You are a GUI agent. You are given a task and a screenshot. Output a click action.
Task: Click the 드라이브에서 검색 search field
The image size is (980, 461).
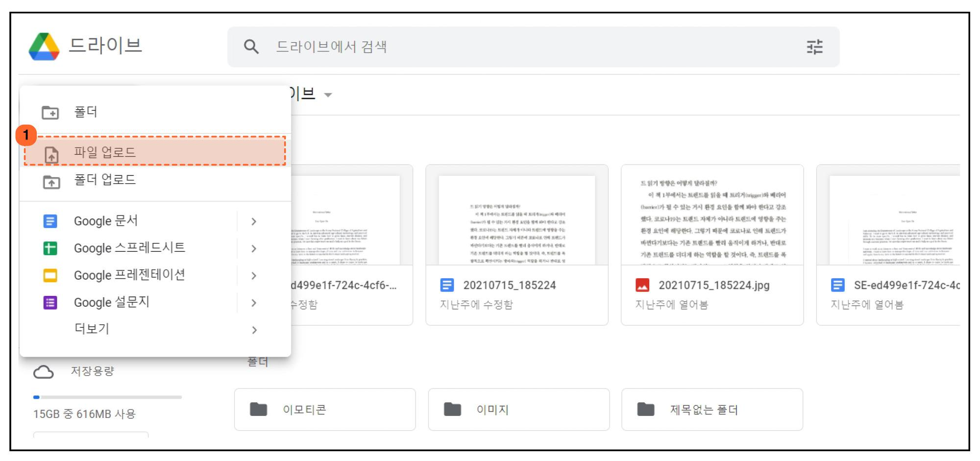tap(533, 47)
